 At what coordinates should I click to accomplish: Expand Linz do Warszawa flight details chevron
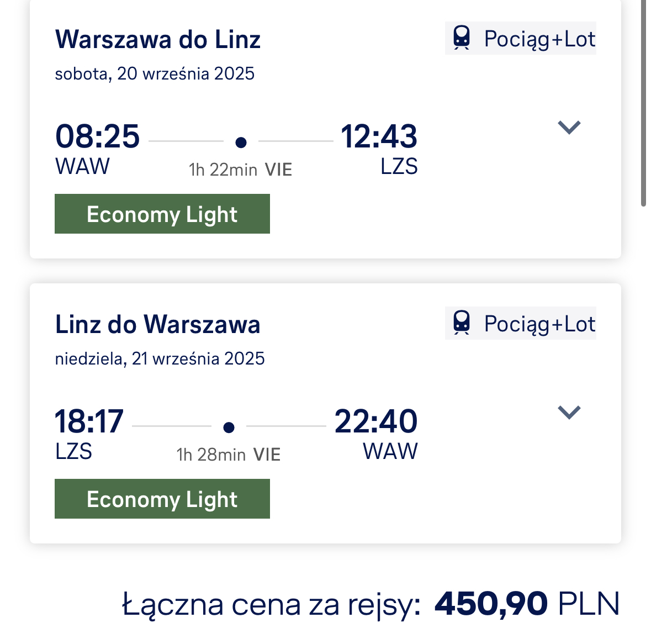pyautogui.click(x=569, y=413)
